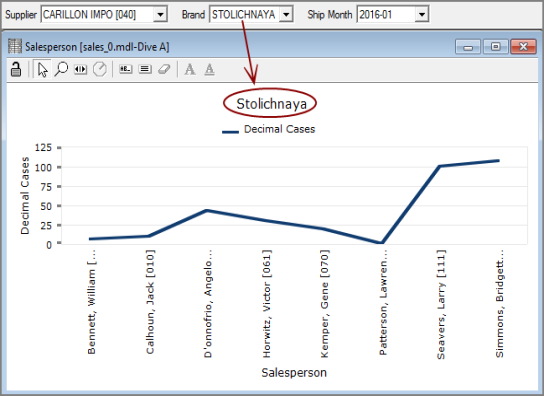Image resolution: width=544 pixels, height=396 pixels.
Task: Click the Horwitz, Victor [061] axis label
Action: coord(266,304)
